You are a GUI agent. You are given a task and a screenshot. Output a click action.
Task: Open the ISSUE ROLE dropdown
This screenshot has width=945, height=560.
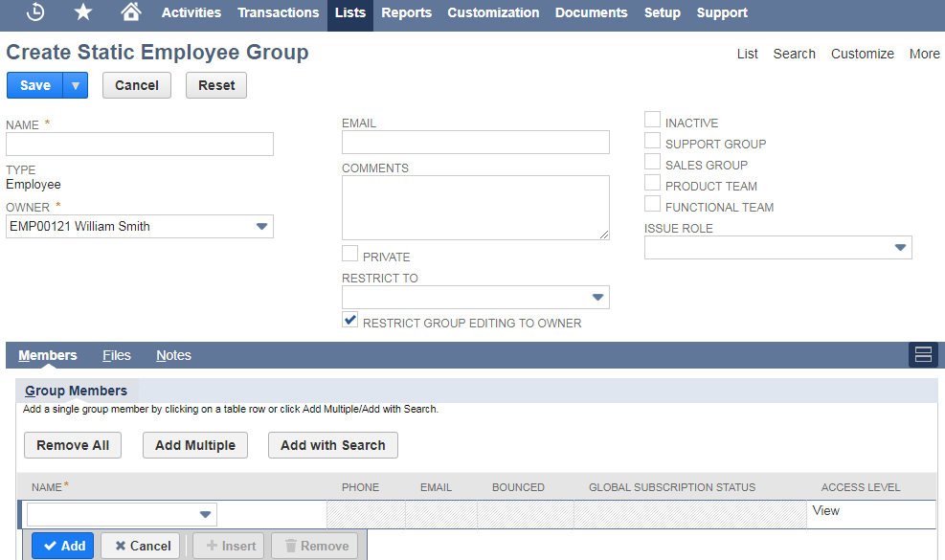pos(901,247)
